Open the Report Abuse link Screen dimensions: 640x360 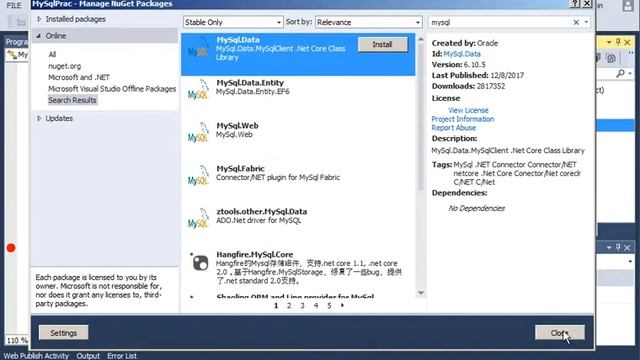point(453,128)
